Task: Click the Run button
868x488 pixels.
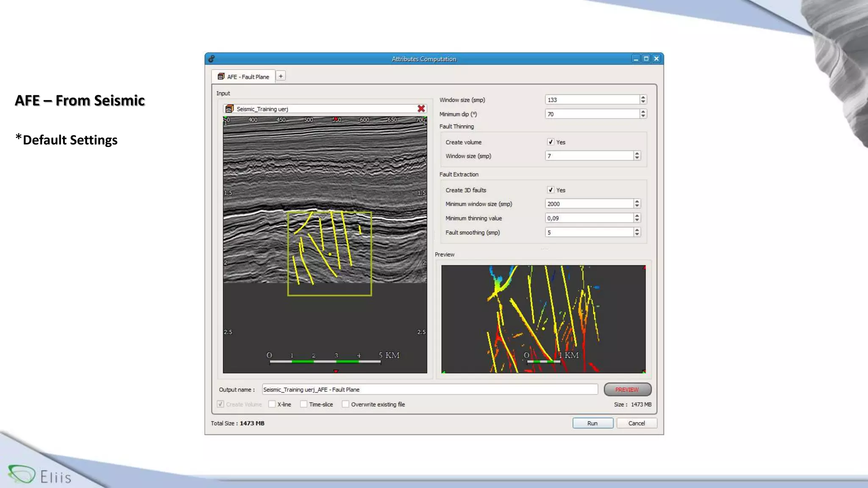Action: pyautogui.click(x=592, y=423)
